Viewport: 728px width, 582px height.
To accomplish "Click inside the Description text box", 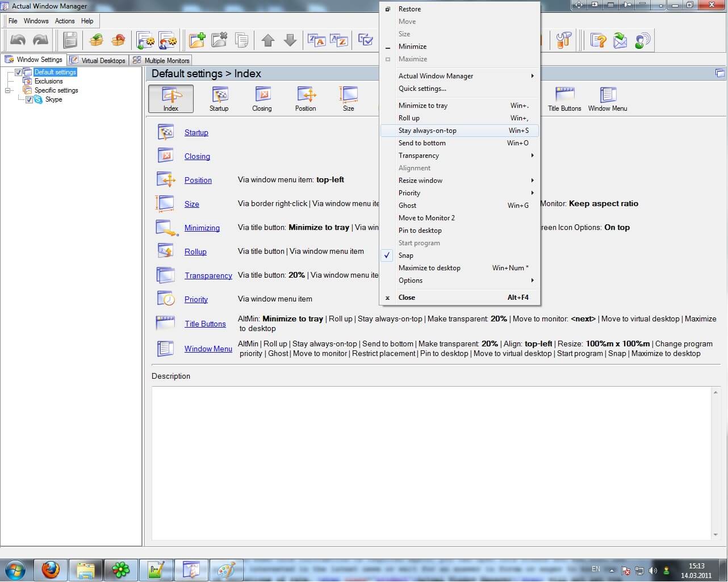I will tap(431, 463).
